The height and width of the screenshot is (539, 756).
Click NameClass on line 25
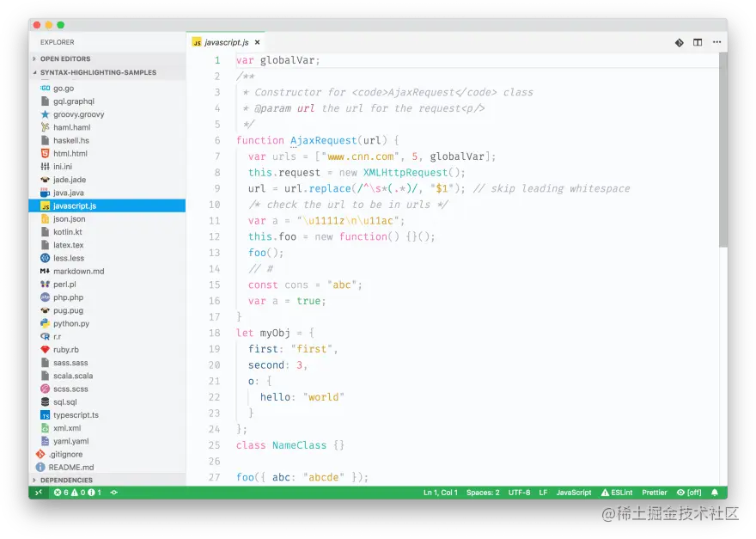tap(299, 445)
